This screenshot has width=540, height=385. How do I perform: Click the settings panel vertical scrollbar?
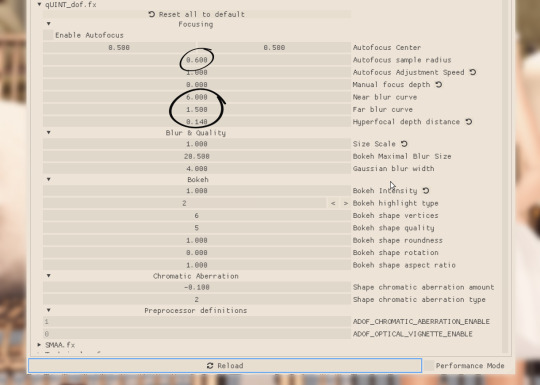tap(505, 176)
